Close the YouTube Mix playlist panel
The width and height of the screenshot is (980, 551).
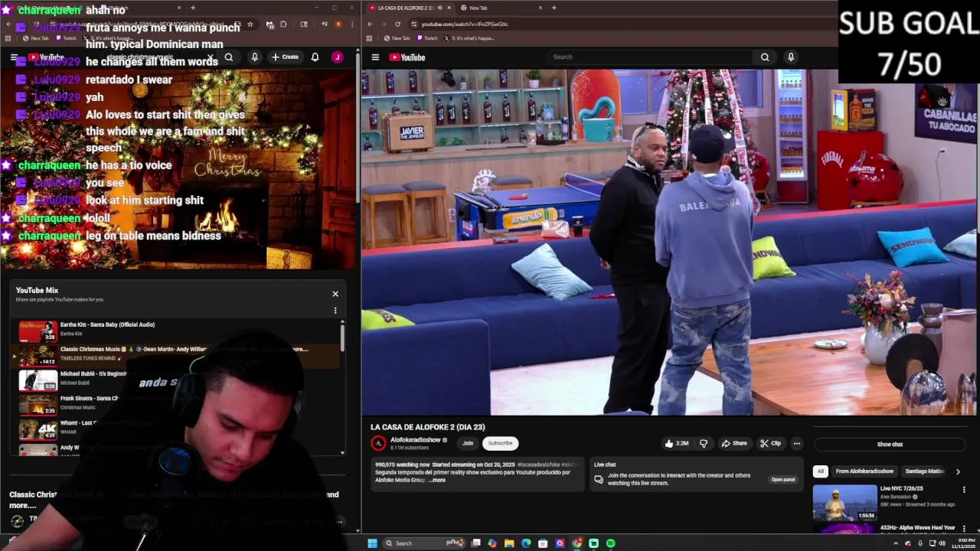(335, 294)
